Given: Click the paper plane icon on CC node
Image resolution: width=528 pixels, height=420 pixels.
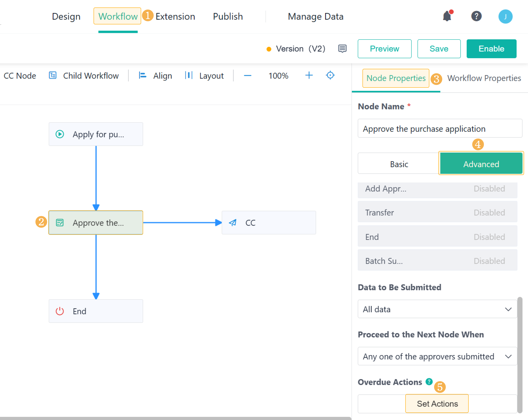Looking at the screenshot, I should (233, 223).
